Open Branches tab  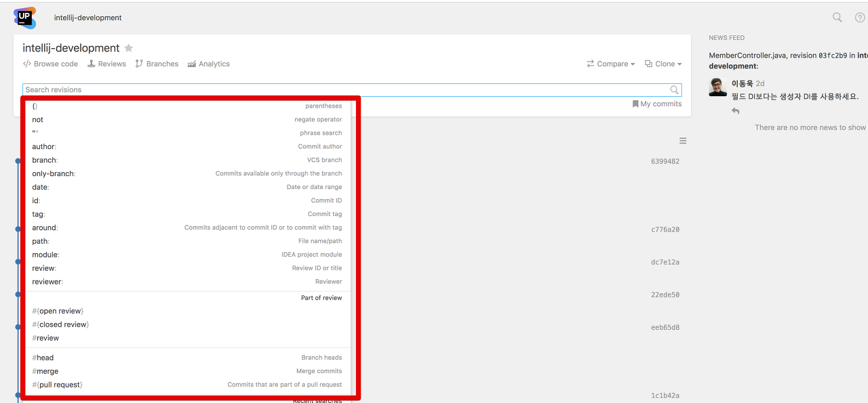157,64
